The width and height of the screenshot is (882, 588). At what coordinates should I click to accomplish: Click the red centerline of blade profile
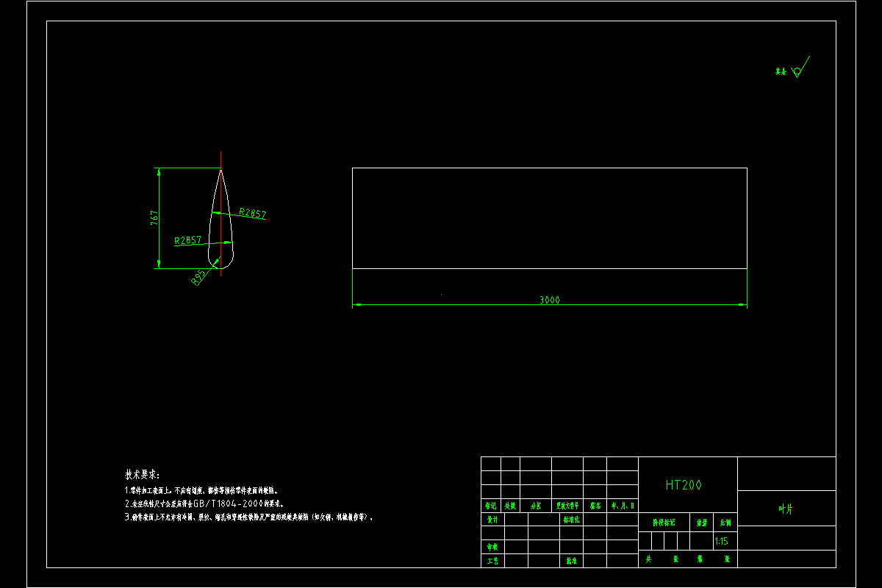(220, 213)
